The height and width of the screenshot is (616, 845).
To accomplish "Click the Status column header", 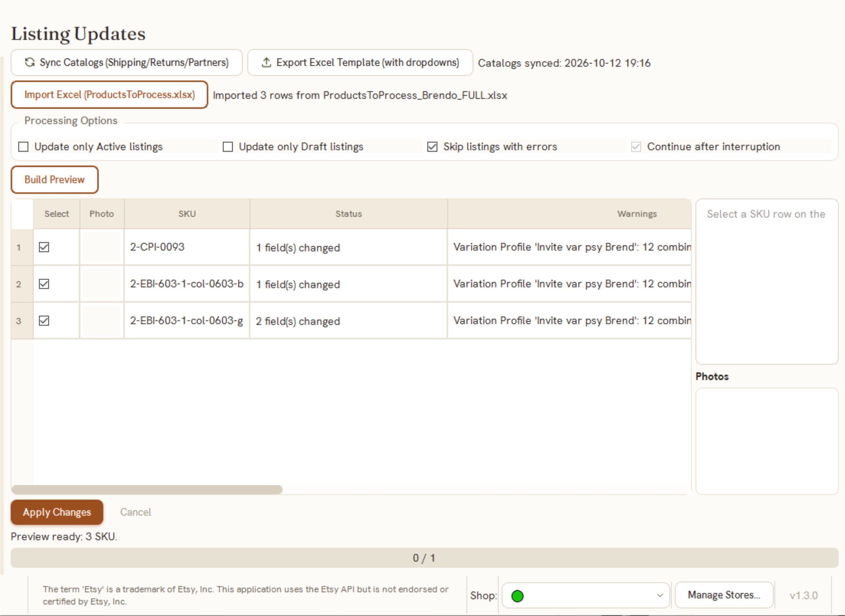I will pyautogui.click(x=349, y=214).
